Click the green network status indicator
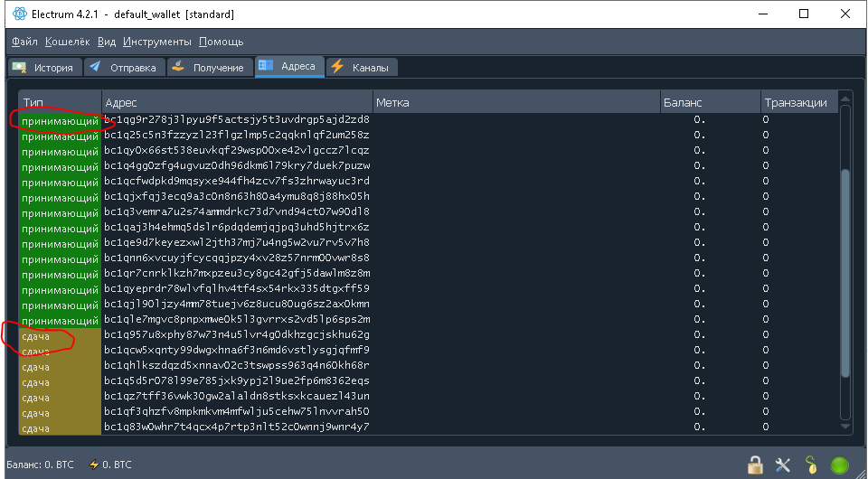This screenshot has width=868, height=479. click(840, 465)
